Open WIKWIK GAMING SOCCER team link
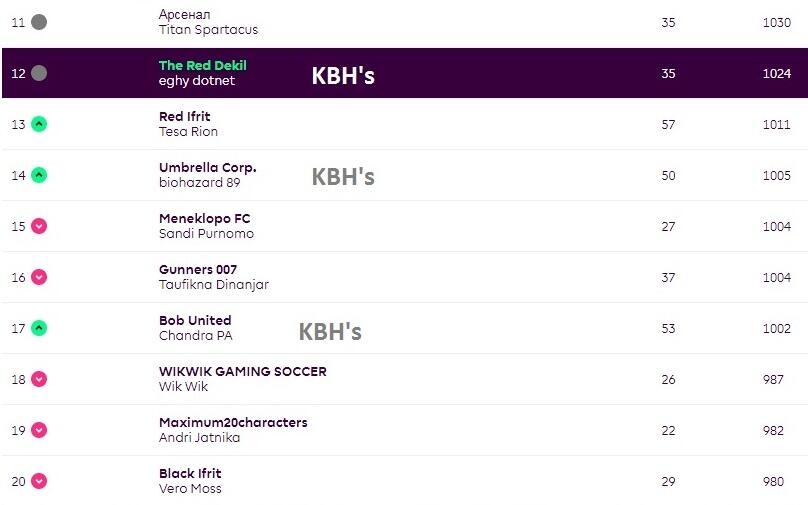 coord(243,371)
